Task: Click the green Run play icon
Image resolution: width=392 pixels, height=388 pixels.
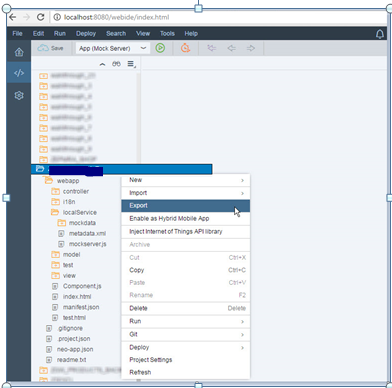Action: 160,48
